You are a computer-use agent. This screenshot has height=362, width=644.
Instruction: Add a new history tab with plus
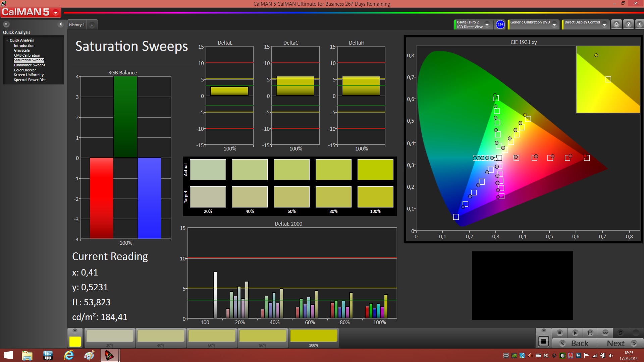pos(92,25)
